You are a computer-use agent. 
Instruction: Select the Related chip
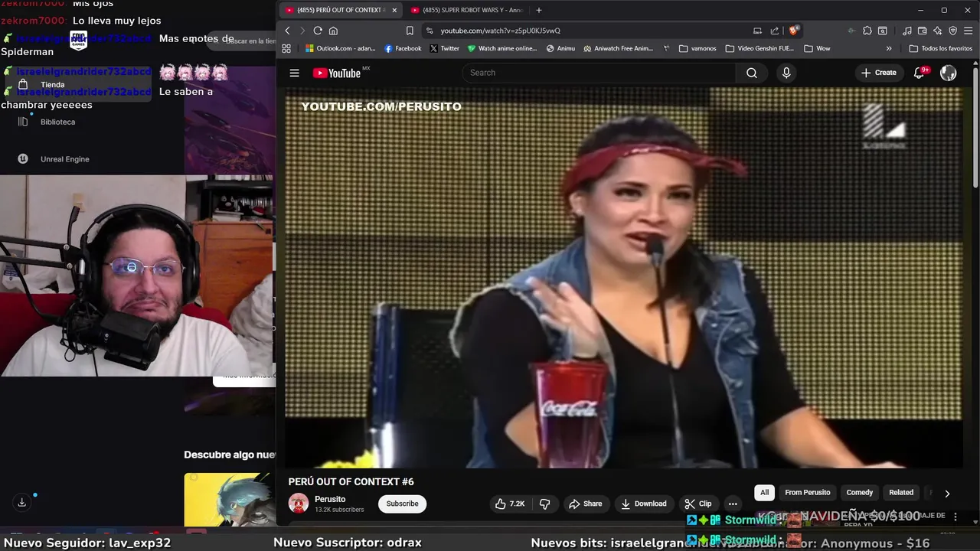(x=901, y=493)
